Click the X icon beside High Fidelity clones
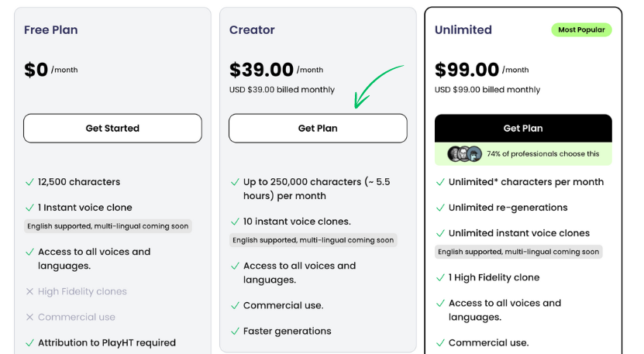Screen dimensions: 644x354 29,292
